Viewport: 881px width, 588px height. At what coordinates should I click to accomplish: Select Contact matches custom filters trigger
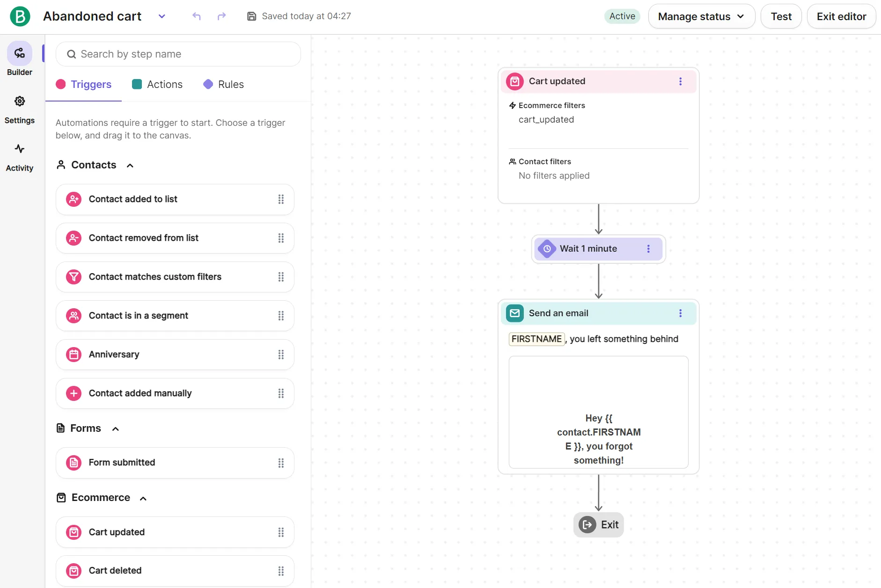175,277
